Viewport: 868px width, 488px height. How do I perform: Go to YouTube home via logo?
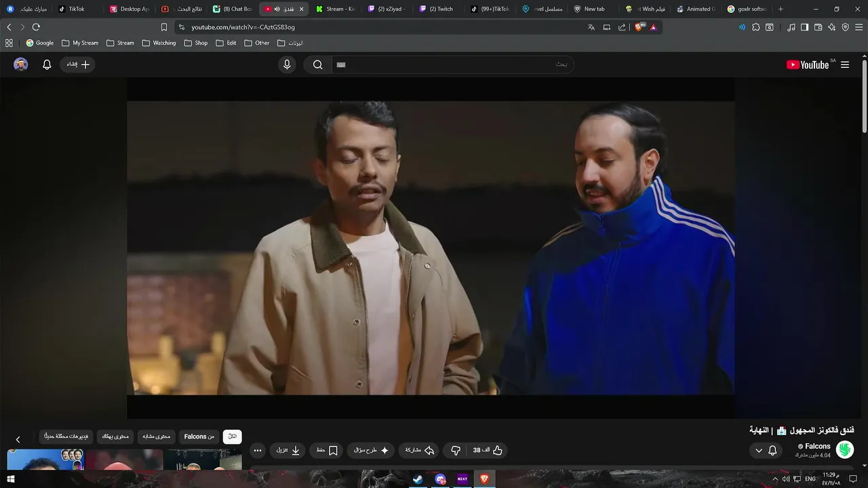[x=808, y=64]
